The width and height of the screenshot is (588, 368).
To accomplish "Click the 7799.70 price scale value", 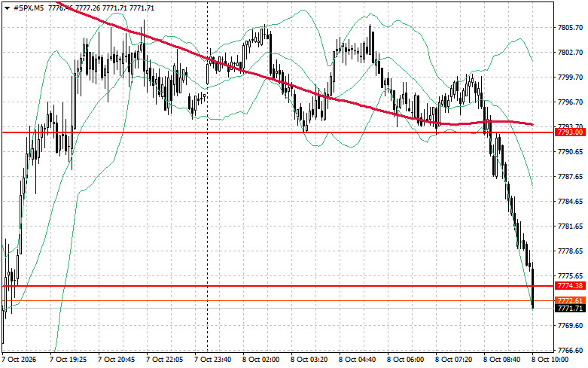I will 570,78.
